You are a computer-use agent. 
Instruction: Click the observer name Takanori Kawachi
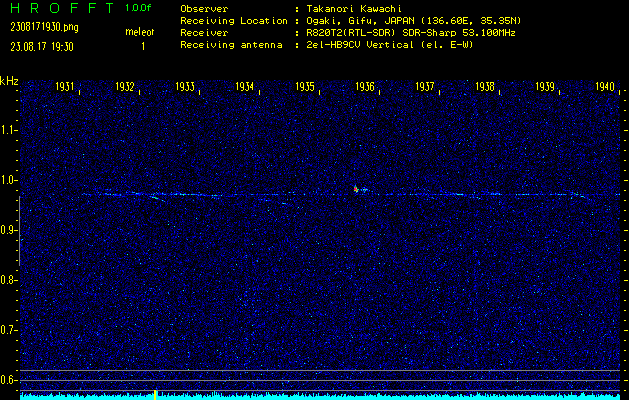tap(349, 8)
